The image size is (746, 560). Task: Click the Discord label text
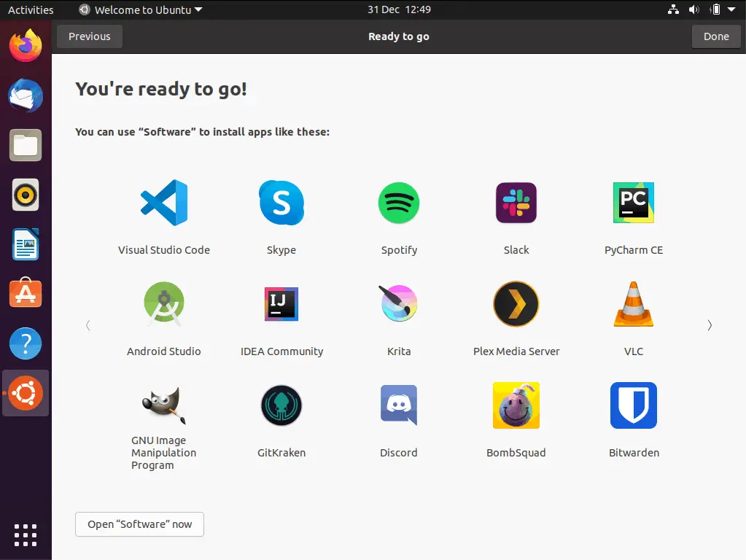pos(399,453)
